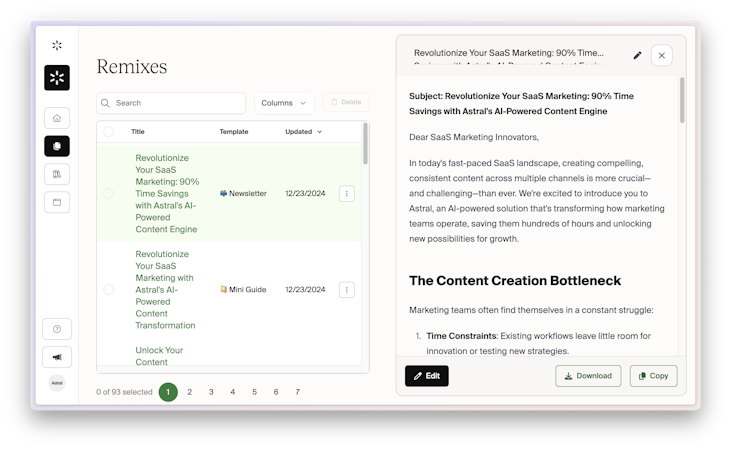The width and height of the screenshot is (731, 450).
Task: Check the Mini Guide row's checkbox
Action: [x=109, y=290]
